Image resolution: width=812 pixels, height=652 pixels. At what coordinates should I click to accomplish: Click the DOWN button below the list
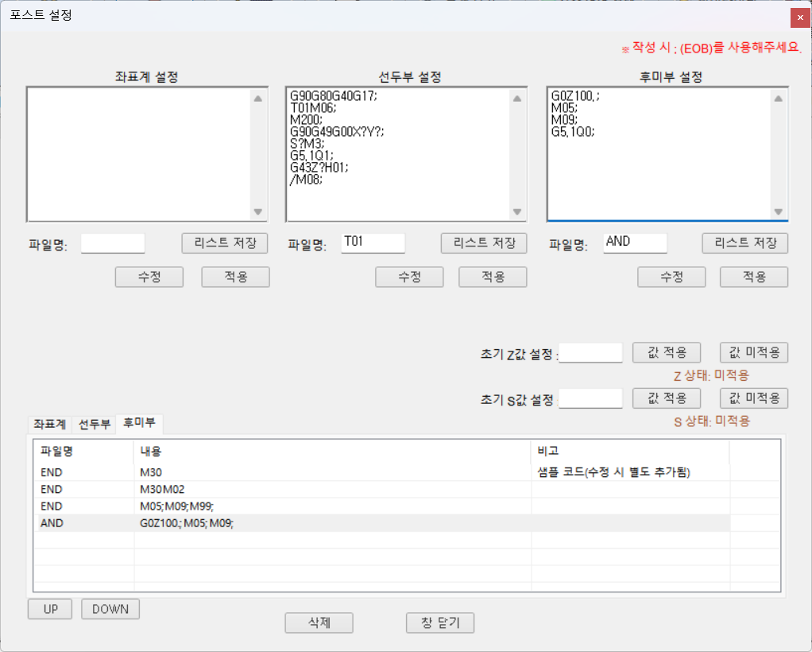pos(110,608)
